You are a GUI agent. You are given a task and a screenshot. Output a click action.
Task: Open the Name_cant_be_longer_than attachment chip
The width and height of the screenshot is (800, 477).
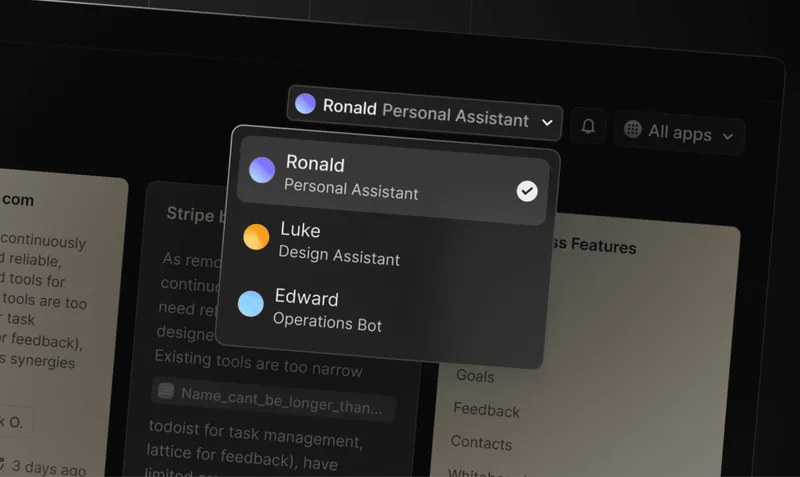[273, 400]
